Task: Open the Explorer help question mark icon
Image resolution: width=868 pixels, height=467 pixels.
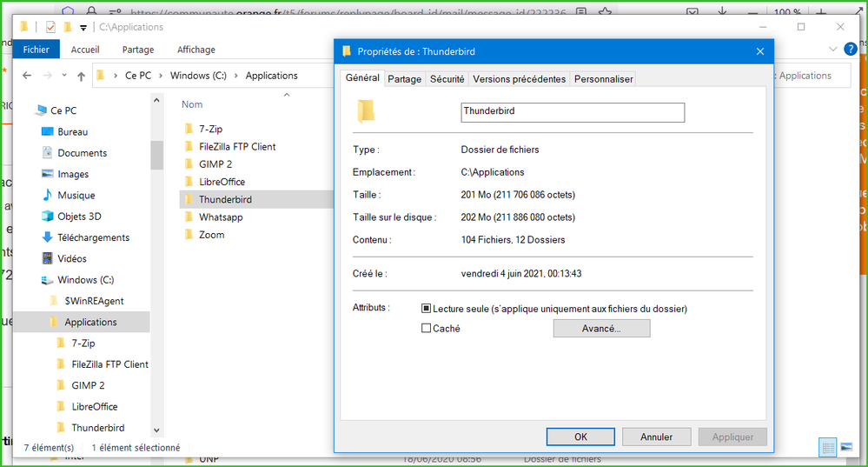Action: [x=851, y=50]
